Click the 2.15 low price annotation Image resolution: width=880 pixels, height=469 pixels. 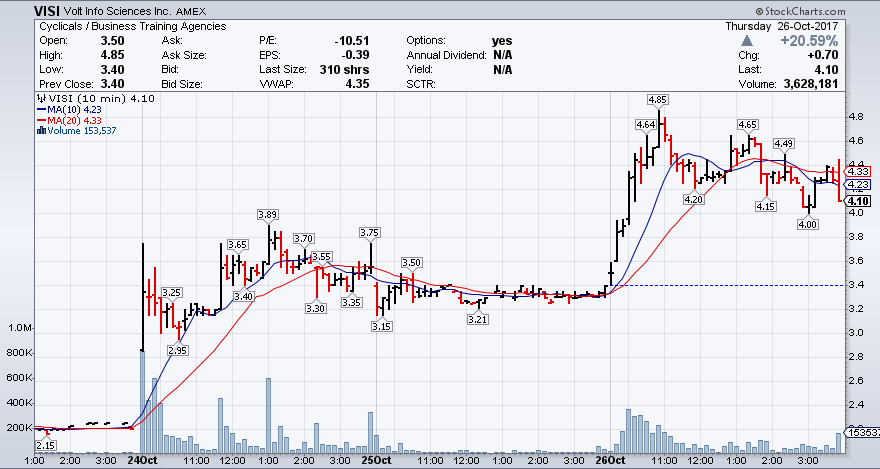[45, 444]
